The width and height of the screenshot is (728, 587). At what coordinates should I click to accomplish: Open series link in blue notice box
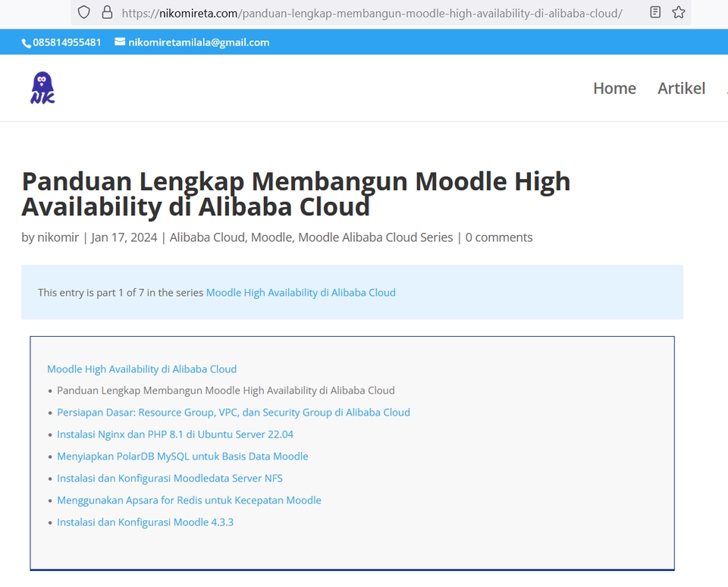[x=301, y=293]
